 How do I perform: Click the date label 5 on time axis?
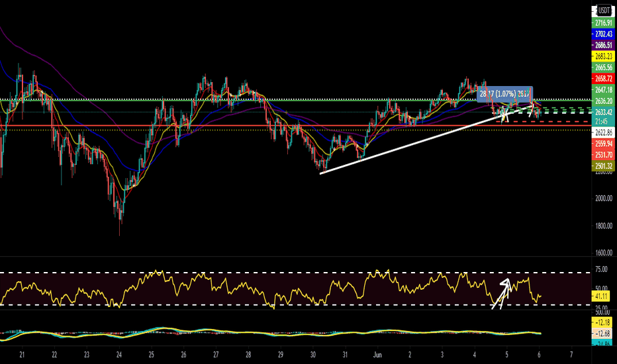pos(507,355)
